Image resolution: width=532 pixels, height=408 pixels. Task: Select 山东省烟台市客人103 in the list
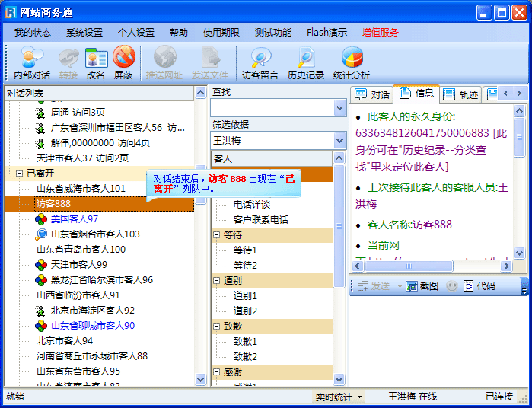pos(95,234)
